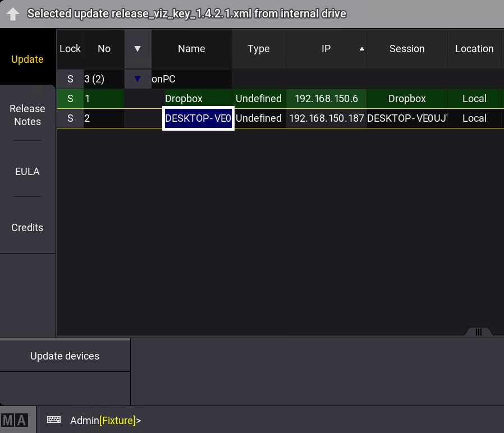Toggle lock S cell for DESKTOP row
This screenshot has width=504, height=433.
tap(70, 118)
